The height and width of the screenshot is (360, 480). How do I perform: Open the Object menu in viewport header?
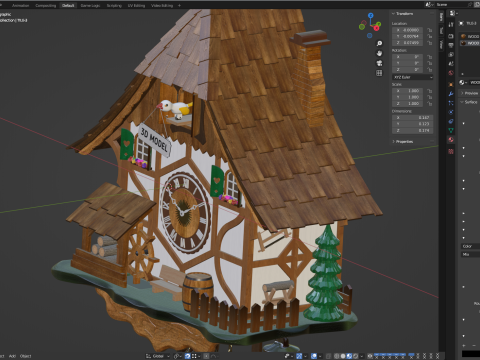(x=25, y=356)
